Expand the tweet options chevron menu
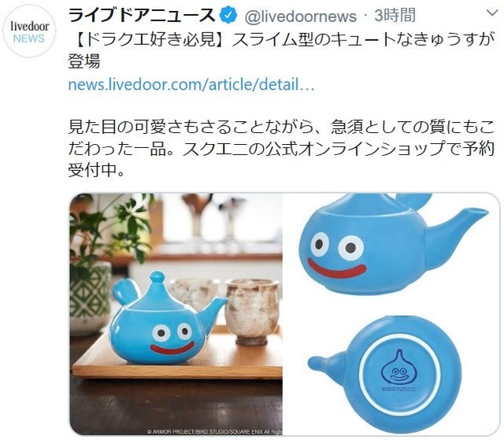Image resolution: width=504 pixels, height=440 pixels. tap(491, 13)
